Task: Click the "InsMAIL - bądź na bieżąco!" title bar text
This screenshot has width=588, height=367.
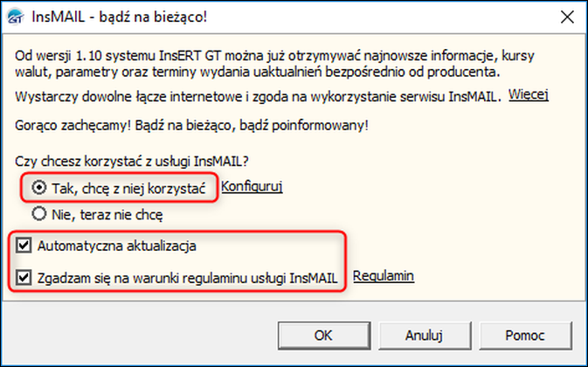Action: click(x=121, y=17)
